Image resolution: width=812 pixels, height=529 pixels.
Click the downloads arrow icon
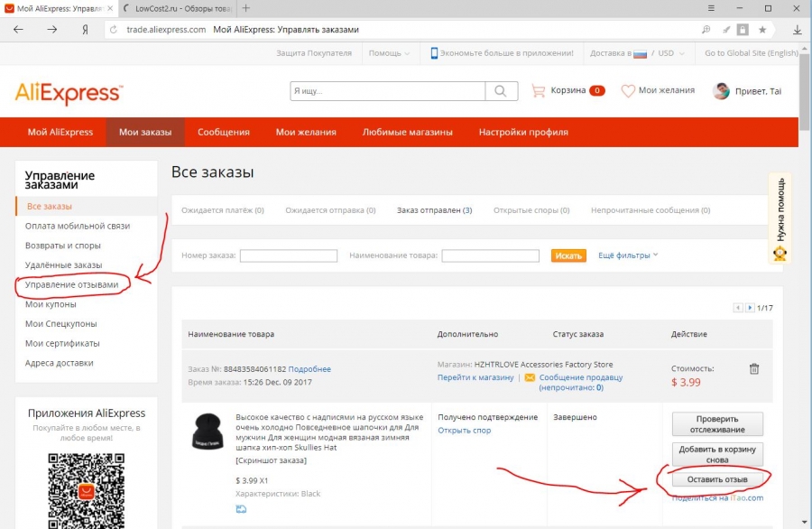pos(798,30)
